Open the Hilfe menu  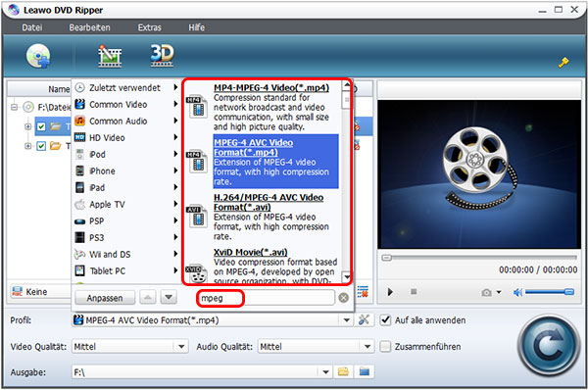point(197,27)
